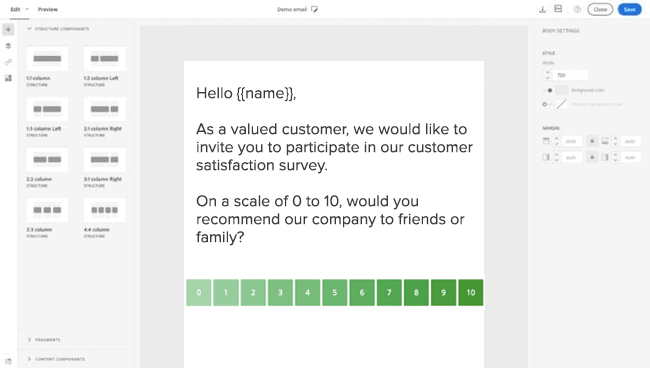Toggle the top margin lock button
Screen dimensions: 650x368
pyautogui.click(x=592, y=141)
